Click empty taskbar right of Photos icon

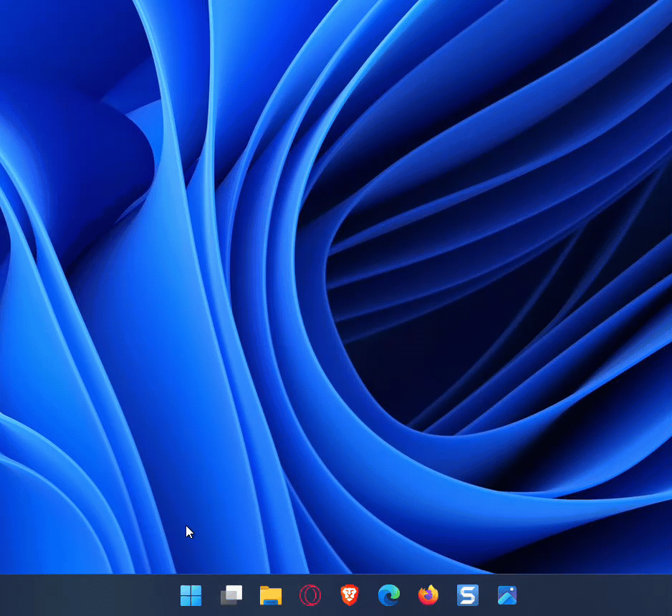pos(595,595)
